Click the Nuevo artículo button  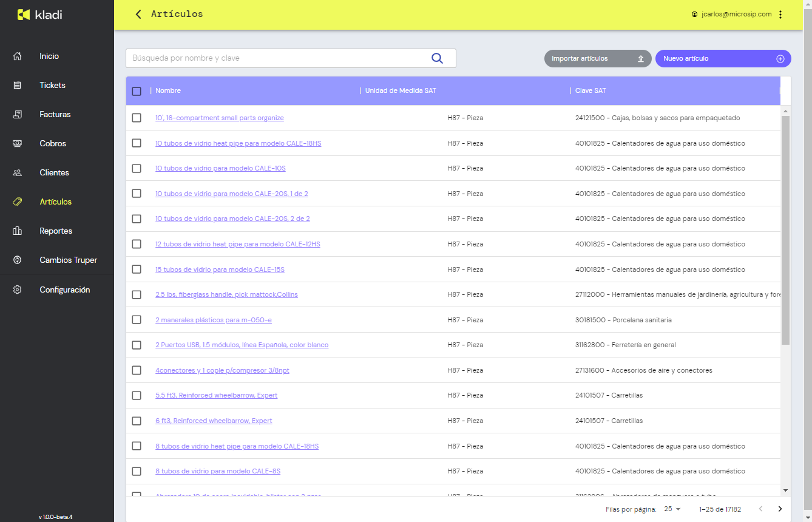pos(723,59)
